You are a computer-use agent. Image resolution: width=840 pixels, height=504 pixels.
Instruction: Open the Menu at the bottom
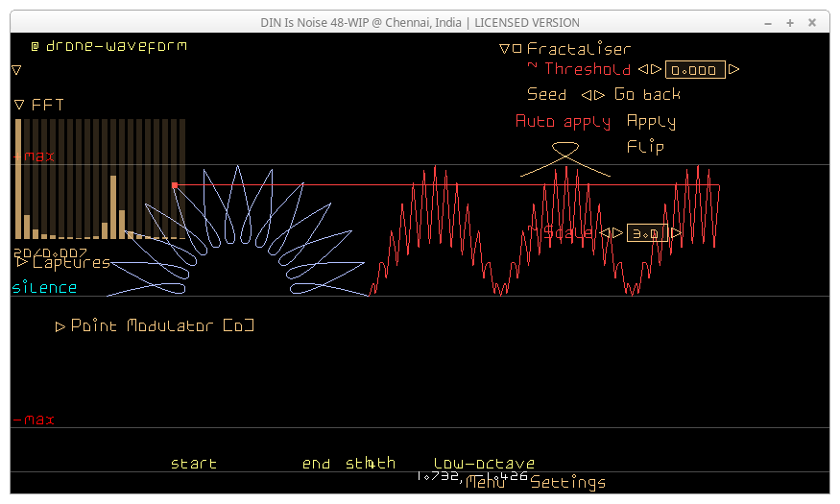click(x=486, y=483)
